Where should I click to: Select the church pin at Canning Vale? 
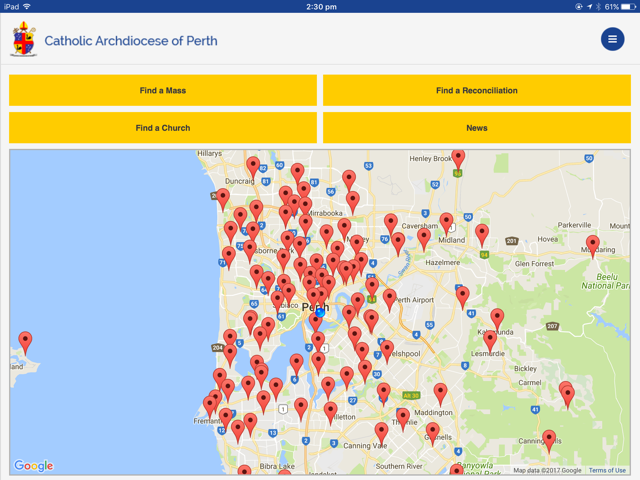coord(381,433)
